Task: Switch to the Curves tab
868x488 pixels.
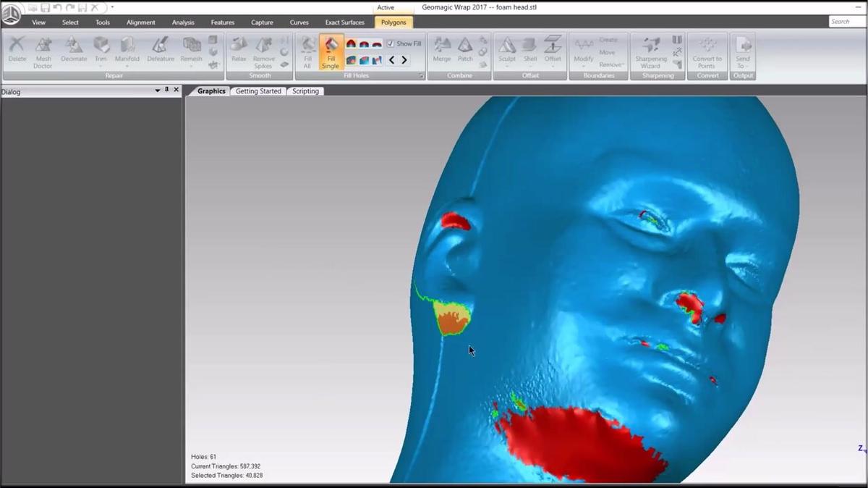Action: 299,22
